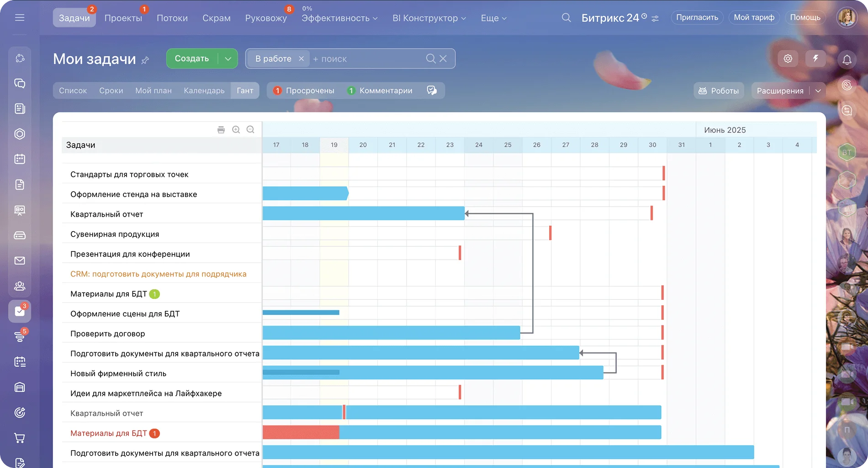The height and width of the screenshot is (468, 868).
Task: Toggle the Комментарии counter filter
Action: pyautogui.click(x=380, y=90)
